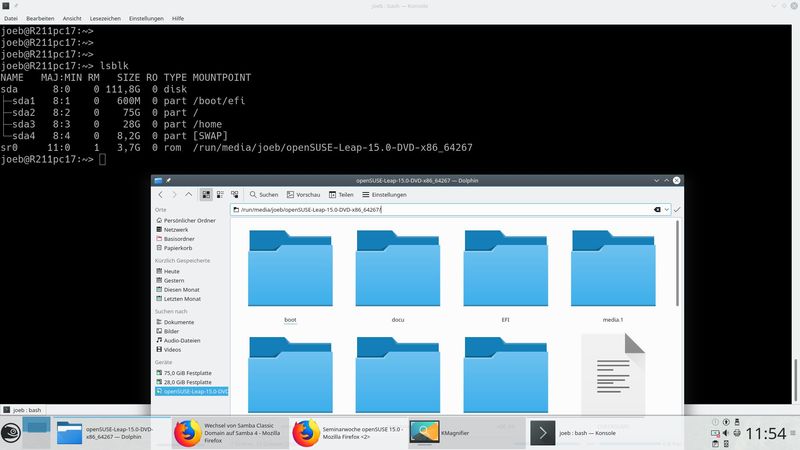
Task: Switch Dolphin to details tree view mode
Action: click(235, 194)
